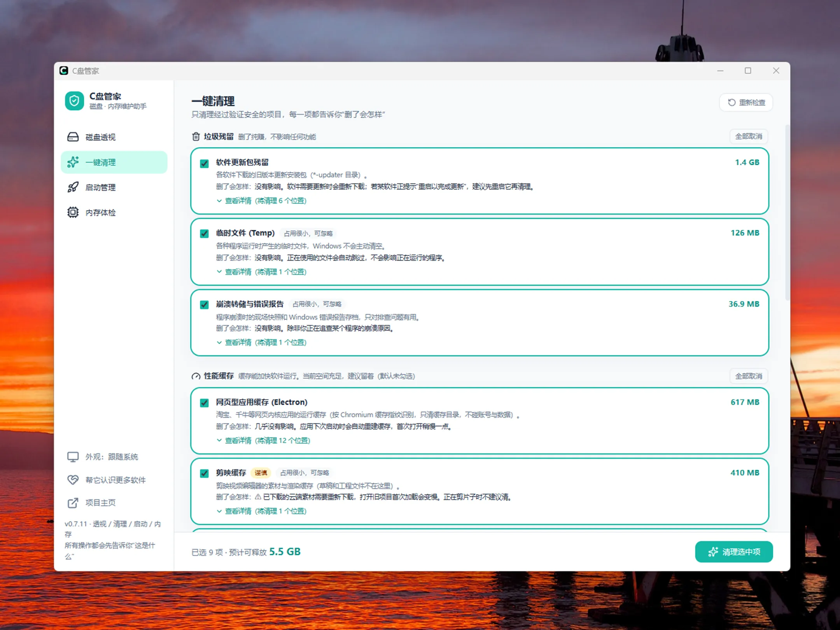Screen dimensions: 840x630
Task: Uncheck 软件更新包残留 checkbox
Action: [204, 163]
